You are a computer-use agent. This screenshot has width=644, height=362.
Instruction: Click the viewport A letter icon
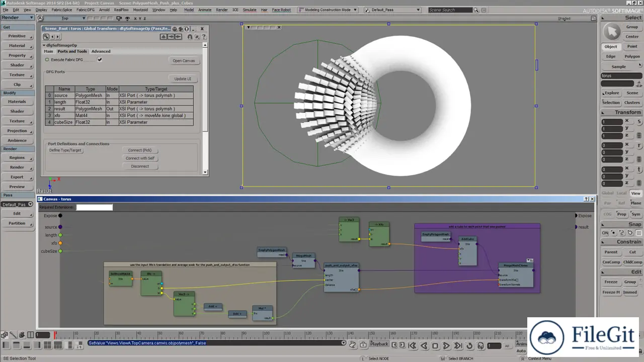pos(41,19)
